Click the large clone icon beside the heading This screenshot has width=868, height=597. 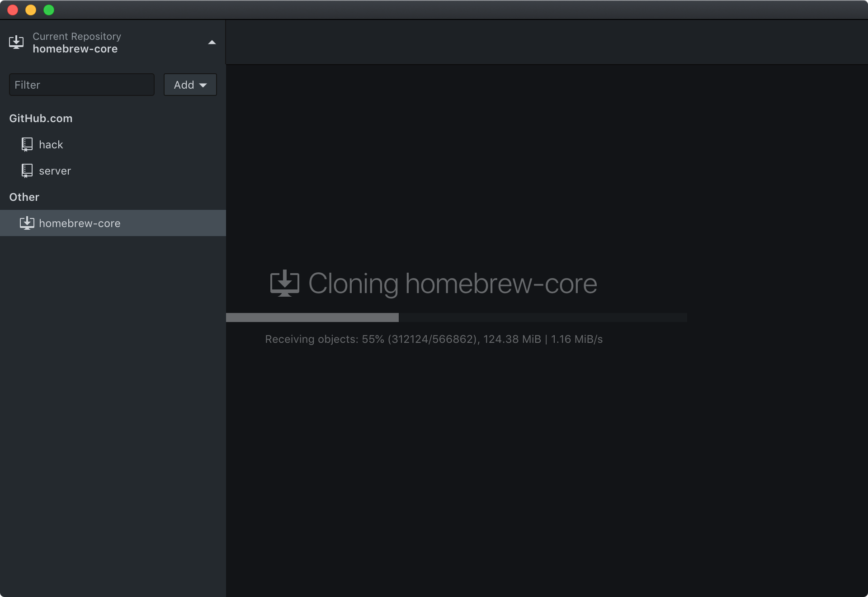coord(284,284)
